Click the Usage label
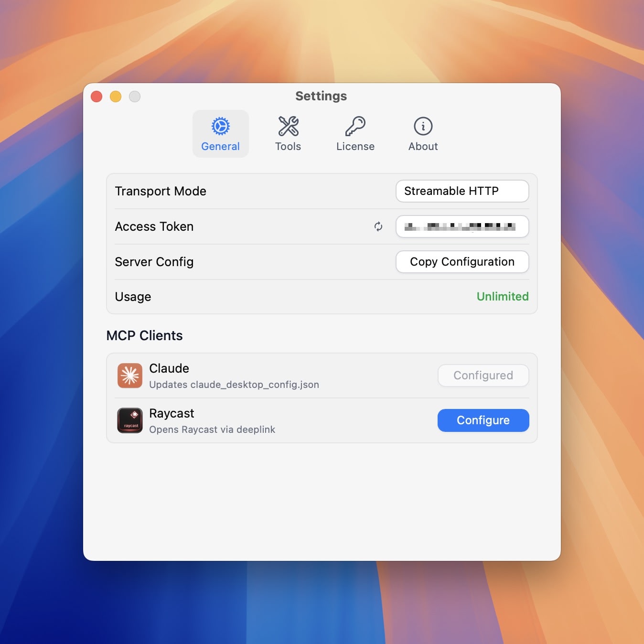 coord(133,297)
